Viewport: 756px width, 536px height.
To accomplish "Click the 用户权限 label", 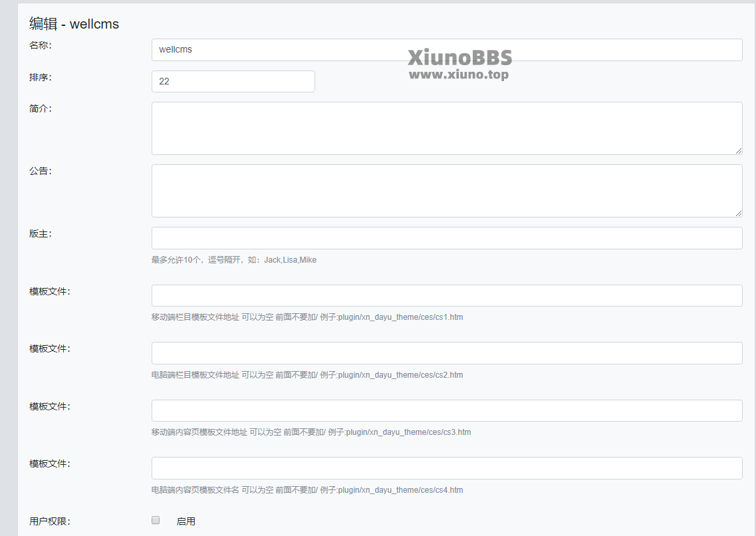I will point(50,521).
